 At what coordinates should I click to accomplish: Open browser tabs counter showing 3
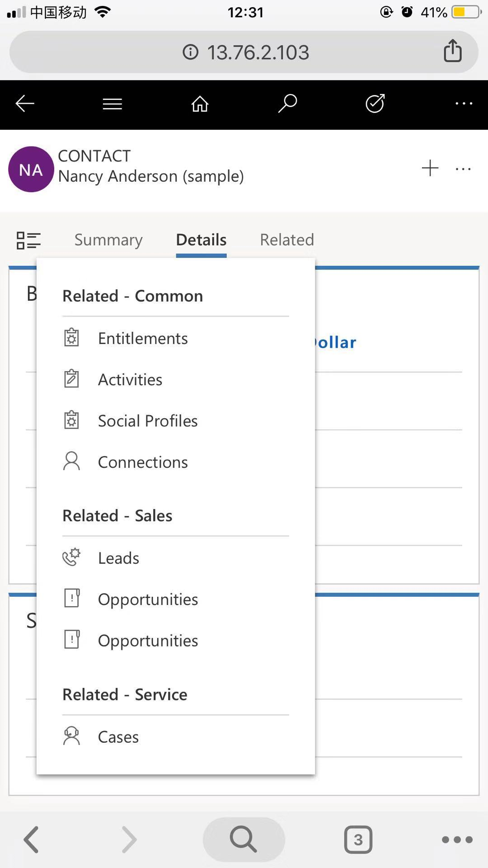358,840
